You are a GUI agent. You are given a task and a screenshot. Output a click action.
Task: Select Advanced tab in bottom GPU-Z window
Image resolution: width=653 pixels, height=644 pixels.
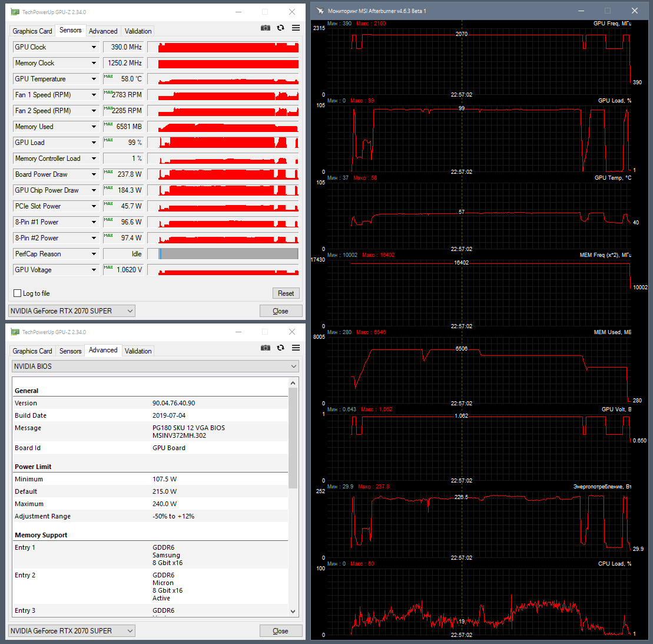[x=103, y=351]
